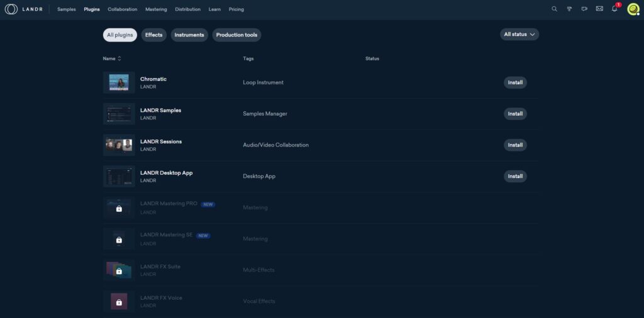Screen dimensions: 644x318
Task: Click the lock icon on LANDR FX Suite
Action: coord(119,271)
